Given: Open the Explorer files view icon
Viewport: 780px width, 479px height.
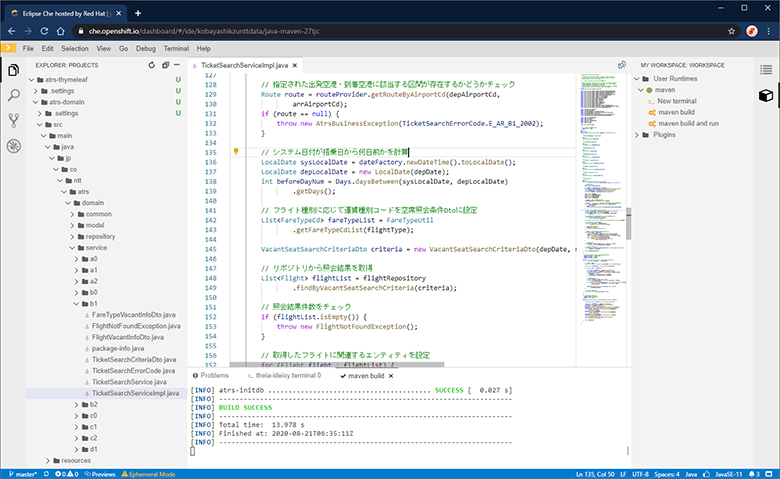Looking at the screenshot, I should (13, 70).
